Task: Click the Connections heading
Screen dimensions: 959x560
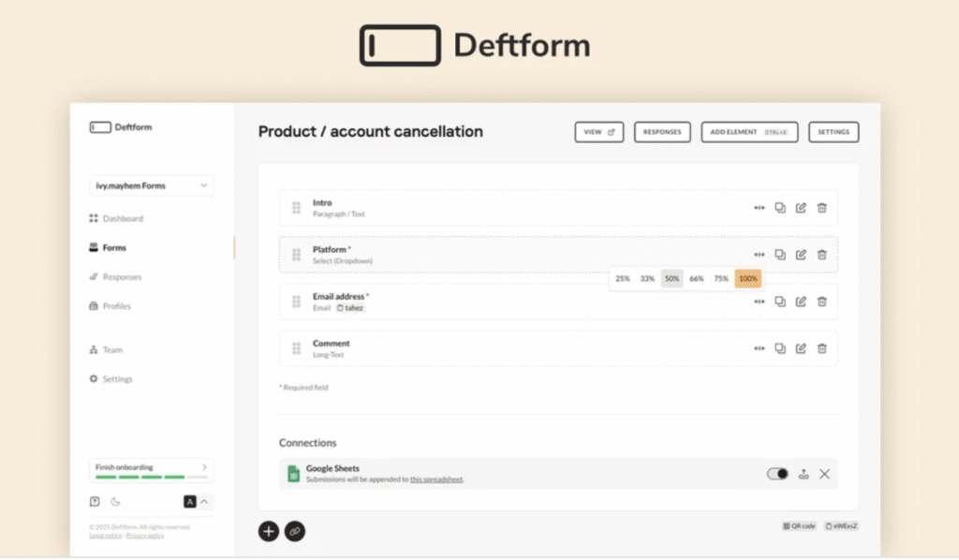Action: pyautogui.click(x=307, y=443)
